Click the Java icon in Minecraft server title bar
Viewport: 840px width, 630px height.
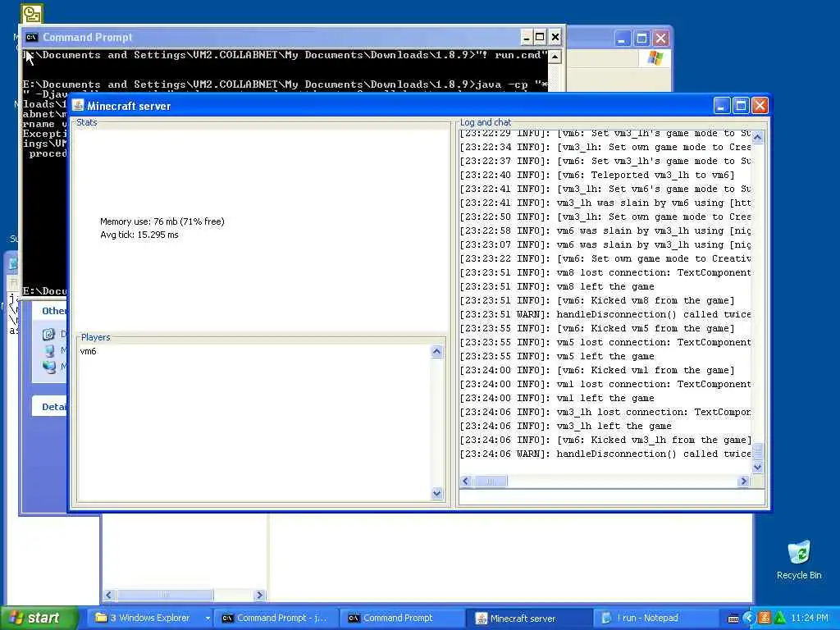pyautogui.click(x=78, y=106)
